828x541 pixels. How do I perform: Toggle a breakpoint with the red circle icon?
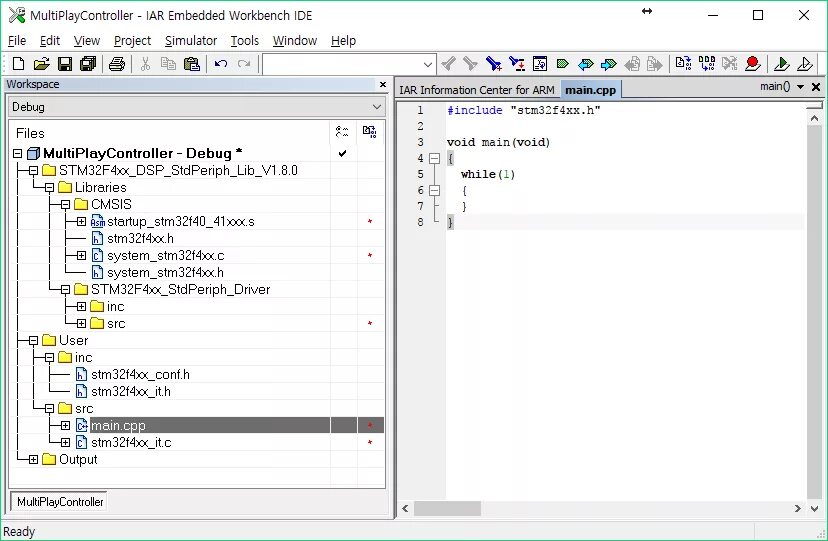tap(752, 64)
